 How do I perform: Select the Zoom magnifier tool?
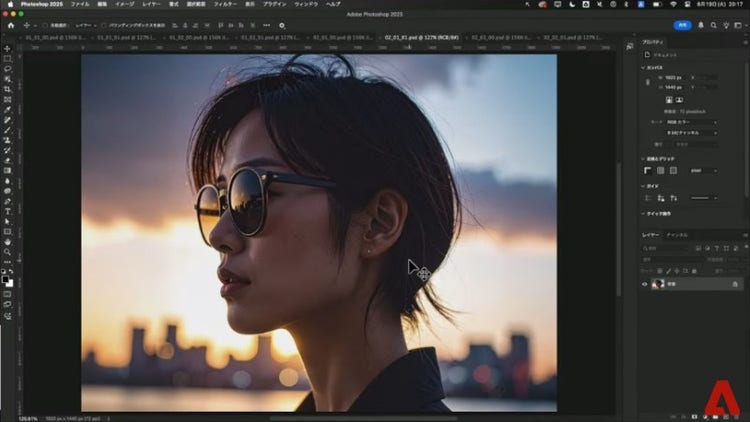[7, 252]
